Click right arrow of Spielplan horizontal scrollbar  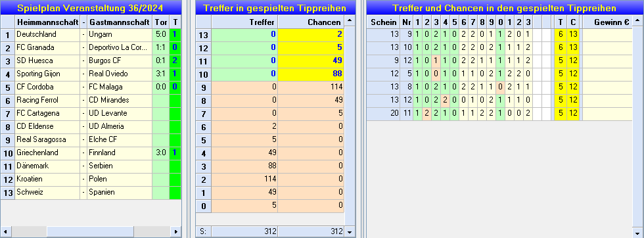tap(176, 232)
